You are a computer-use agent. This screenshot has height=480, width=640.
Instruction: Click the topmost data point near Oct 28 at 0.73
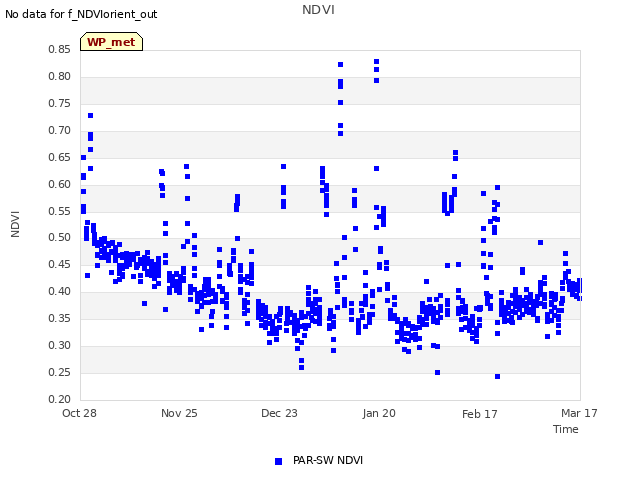coord(91,116)
